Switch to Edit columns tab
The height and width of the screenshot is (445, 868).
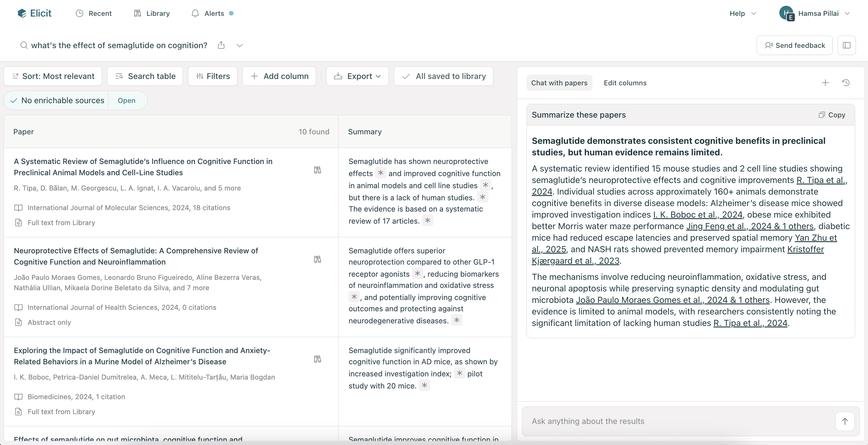pyautogui.click(x=625, y=83)
